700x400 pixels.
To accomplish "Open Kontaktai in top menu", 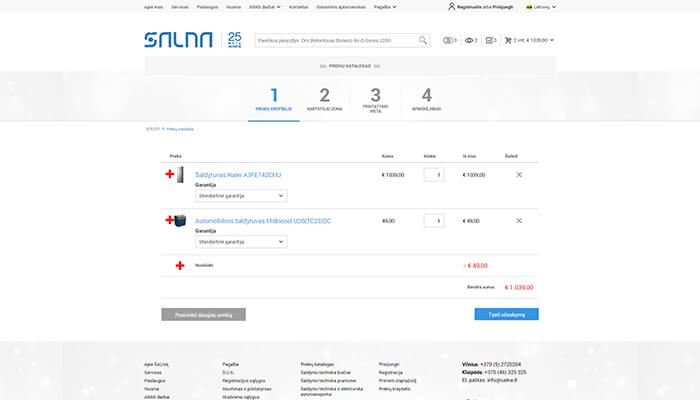I will point(299,7).
